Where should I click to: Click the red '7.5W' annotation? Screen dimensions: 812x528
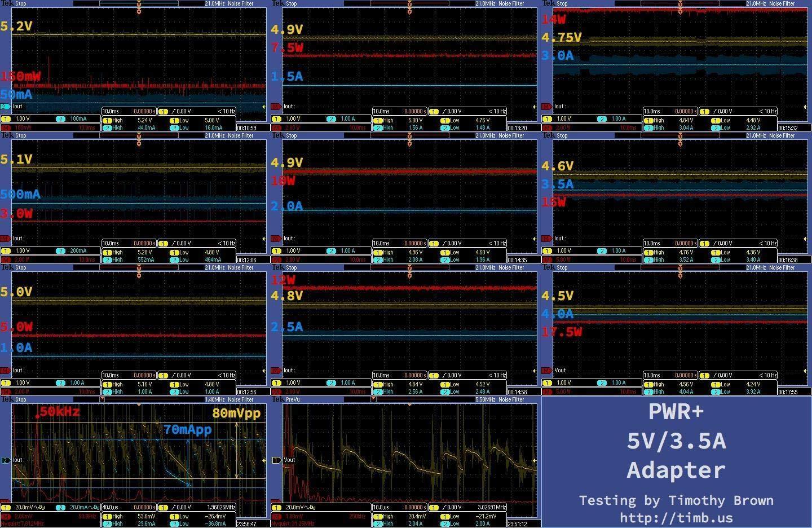[x=287, y=47]
